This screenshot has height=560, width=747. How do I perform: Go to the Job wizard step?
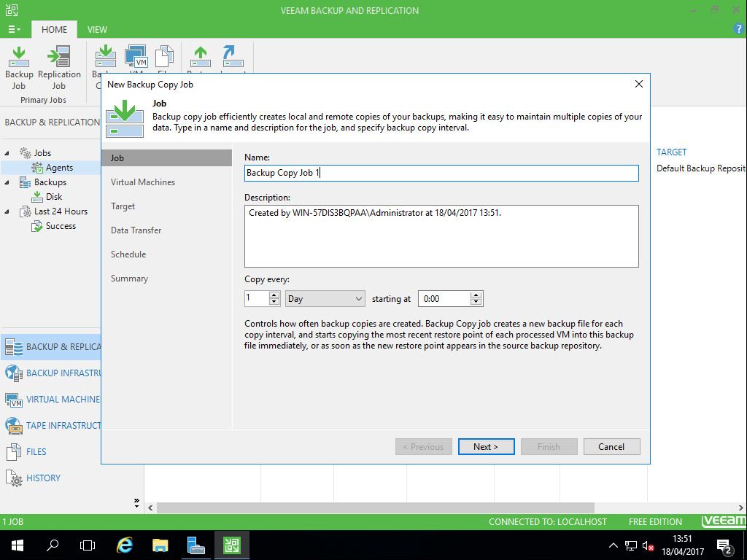(167, 158)
